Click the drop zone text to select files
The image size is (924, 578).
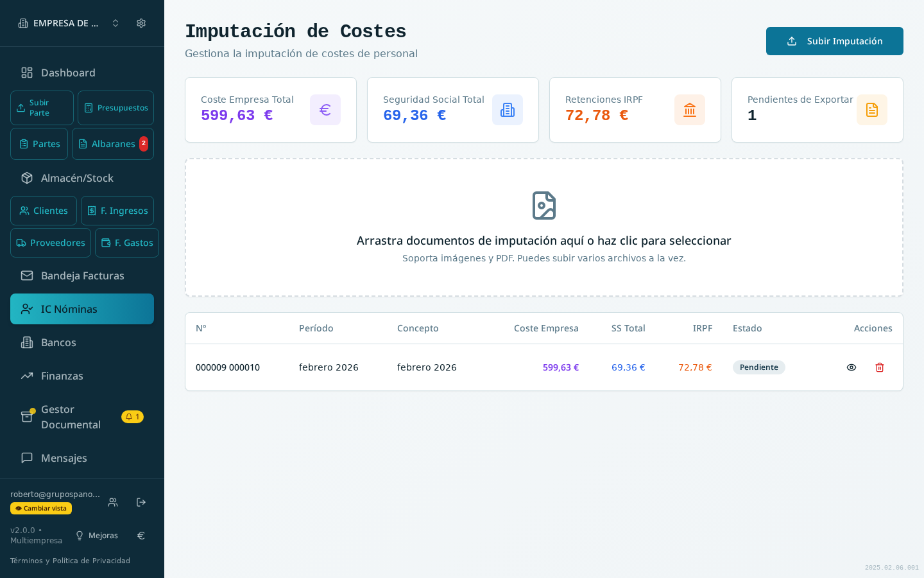click(544, 240)
